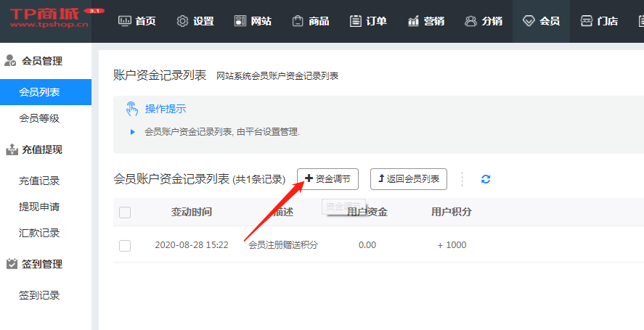Switch to 订单 section
644x330 pixels.
click(x=367, y=21)
